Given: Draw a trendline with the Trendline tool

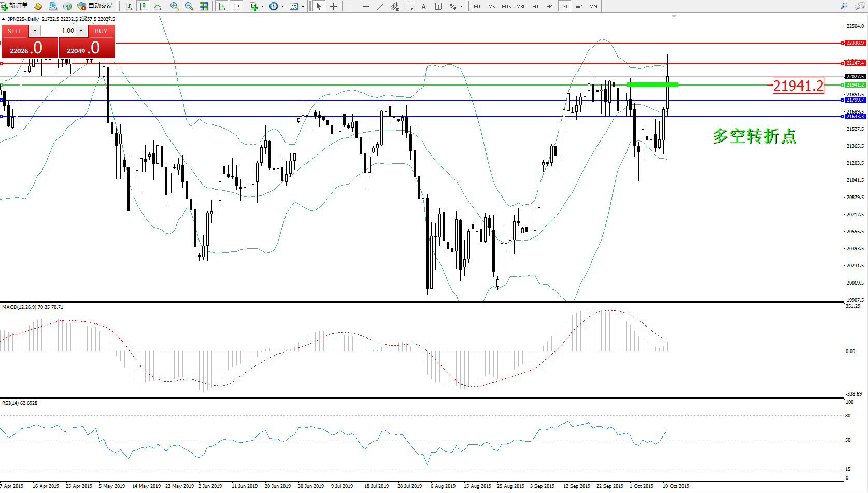Looking at the screenshot, I should click(x=380, y=6).
